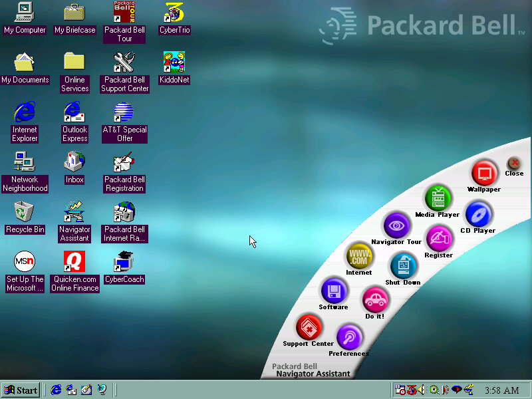Open Preferences in Navigator Assistant
This screenshot has width=532, height=399.
coord(349,337)
